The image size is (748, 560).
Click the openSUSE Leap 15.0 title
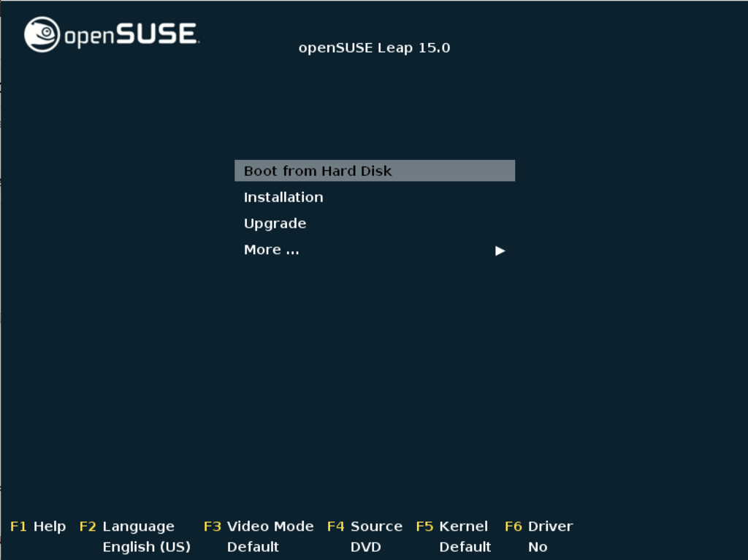375,47
